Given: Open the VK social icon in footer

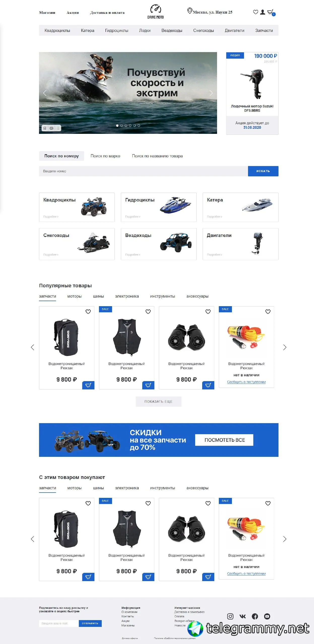Looking at the screenshot, I should [x=242, y=616].
